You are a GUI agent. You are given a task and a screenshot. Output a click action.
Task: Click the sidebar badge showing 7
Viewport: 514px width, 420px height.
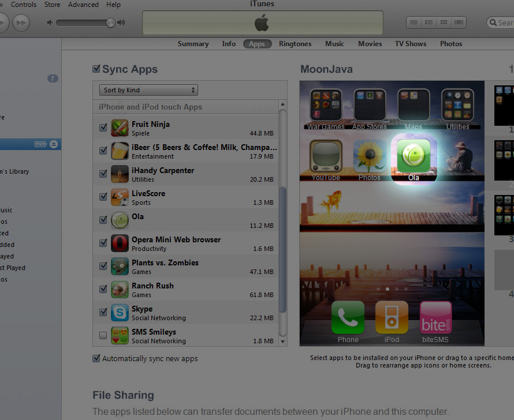53,78
